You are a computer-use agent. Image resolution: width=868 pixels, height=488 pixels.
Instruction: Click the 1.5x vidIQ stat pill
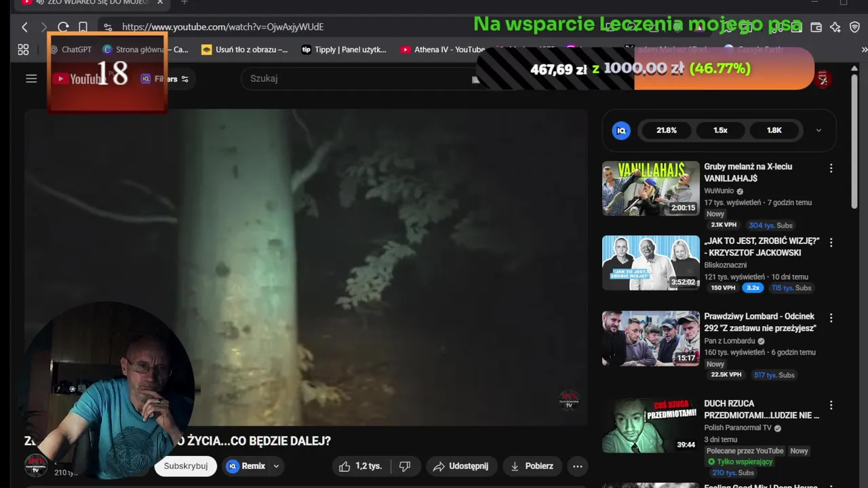(x=720, y=130)
